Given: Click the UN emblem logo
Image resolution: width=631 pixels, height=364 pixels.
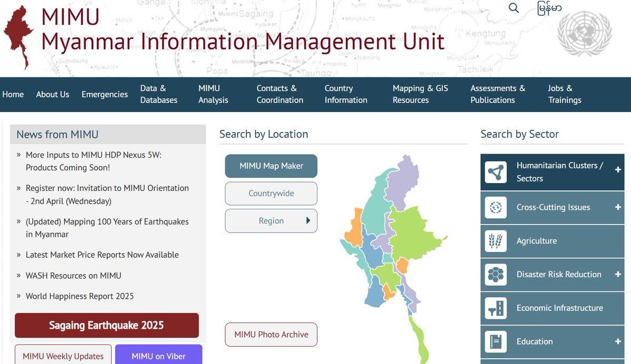Looking at the screenshot, I should pyautogui.click(x=584, y=33).
